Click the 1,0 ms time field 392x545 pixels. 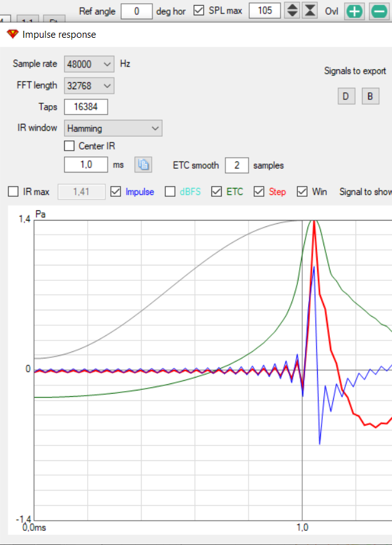point(86,164)
